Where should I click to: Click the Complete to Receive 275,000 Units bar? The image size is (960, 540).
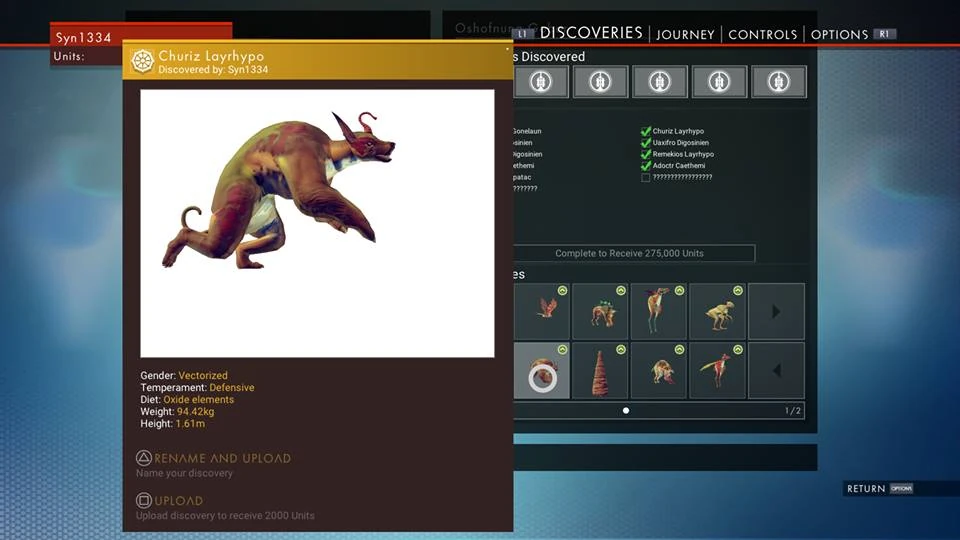(634, 253)
